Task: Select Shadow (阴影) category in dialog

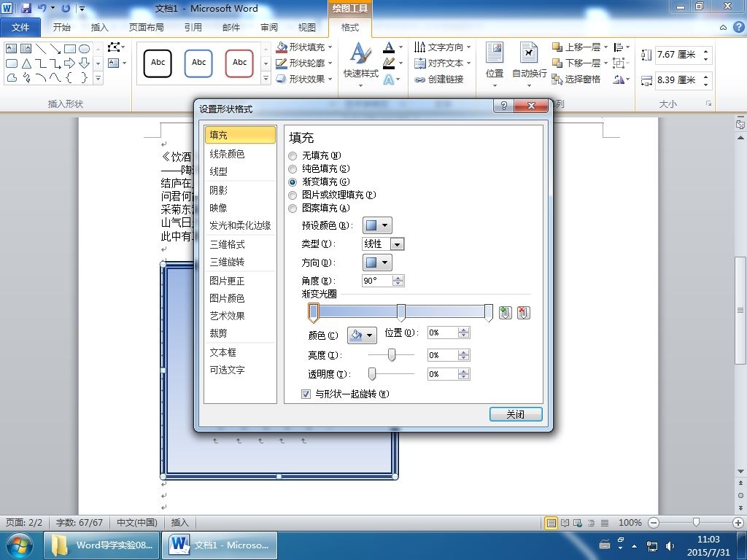Action: pyautogui.click(x=240, y=190)
